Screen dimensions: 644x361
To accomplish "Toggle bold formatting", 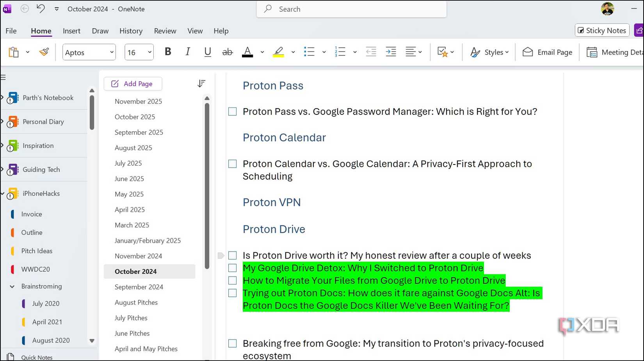I will pos(167,52).
